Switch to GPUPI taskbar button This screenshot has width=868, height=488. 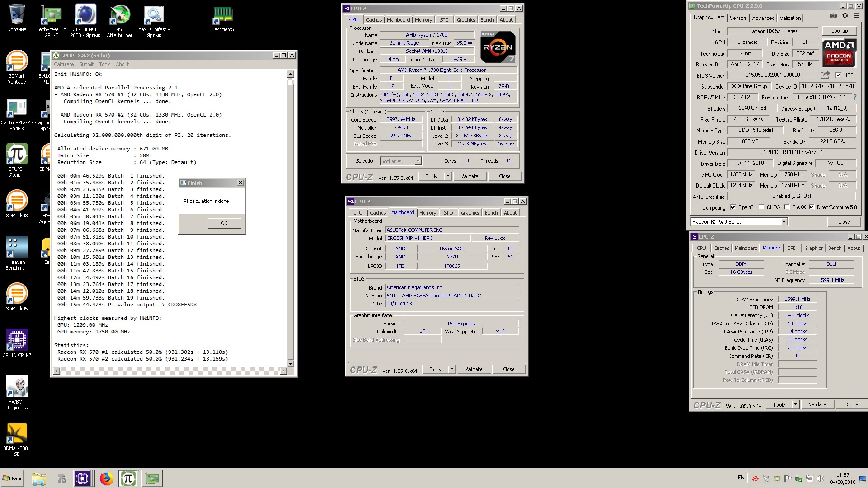click(128, 478)
